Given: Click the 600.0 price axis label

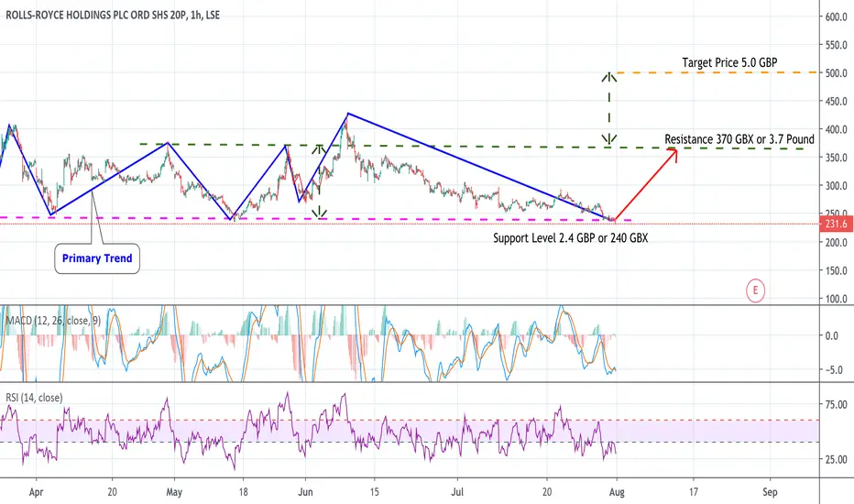Looking at the screenshot, I should click(836, 16).
